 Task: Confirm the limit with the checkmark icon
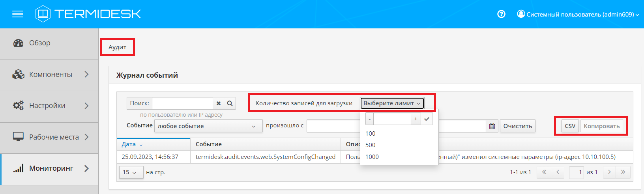(427, 119)
